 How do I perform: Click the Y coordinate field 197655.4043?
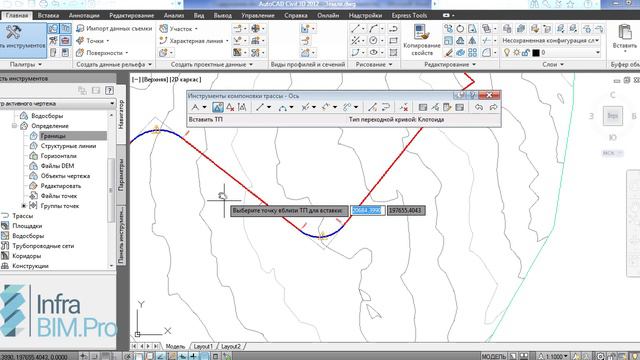tap(406, 210)
